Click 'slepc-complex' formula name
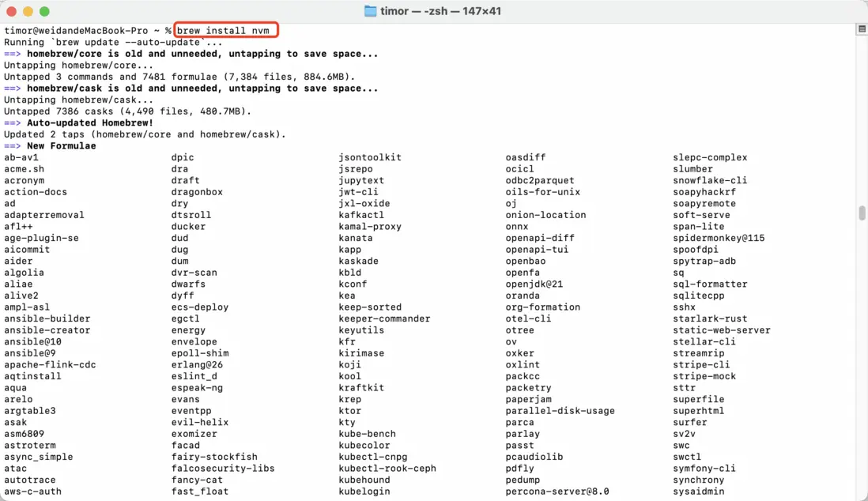868x501 pixels. (710, 158)
